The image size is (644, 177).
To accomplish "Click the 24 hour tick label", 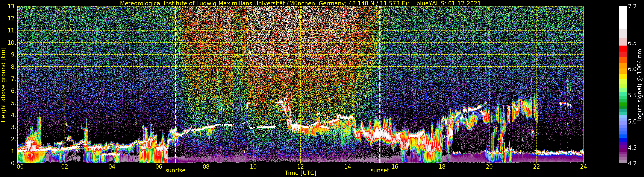I will tap(583, 166).
